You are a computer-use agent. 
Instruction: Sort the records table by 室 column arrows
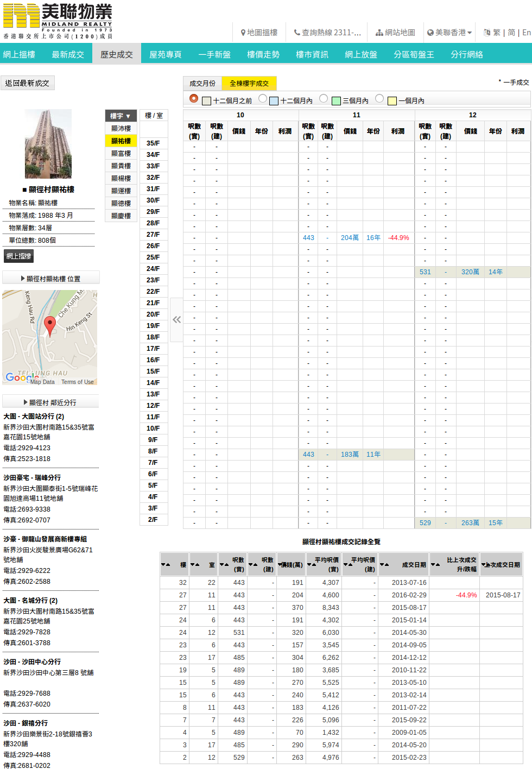click(x=195, y=565)
